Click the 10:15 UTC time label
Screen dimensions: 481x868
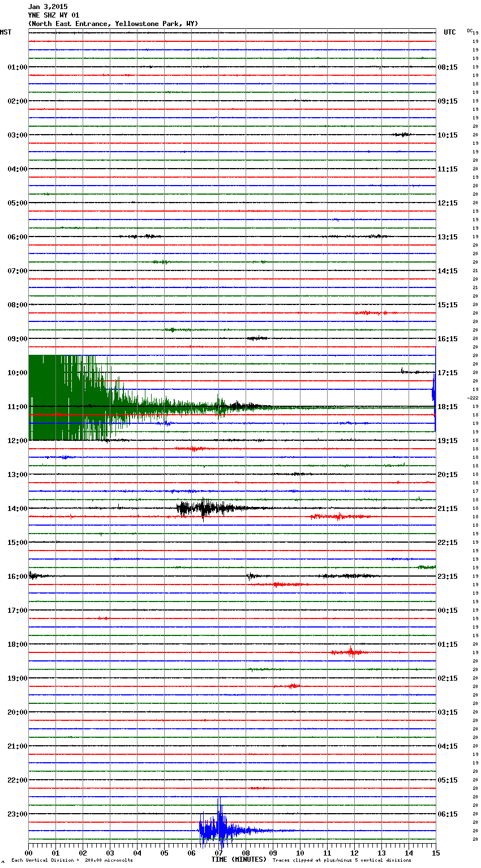[448, 135]
